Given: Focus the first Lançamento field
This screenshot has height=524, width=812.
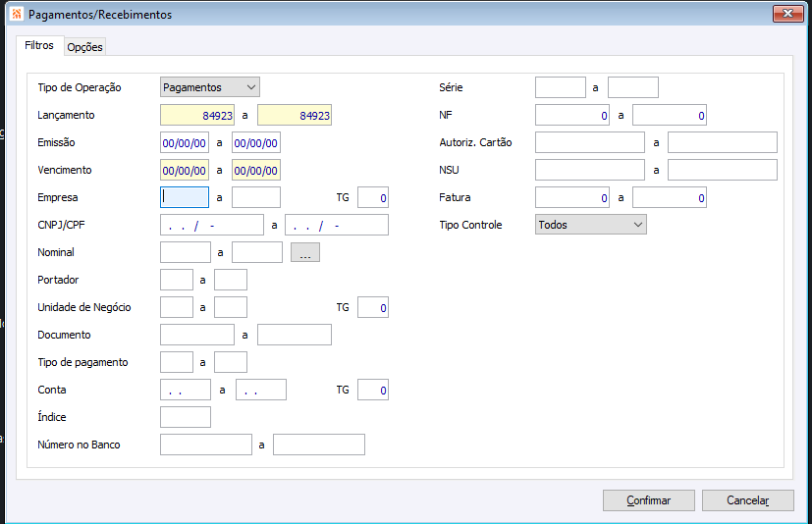Looking at the screenshot, I should (197, 115).
